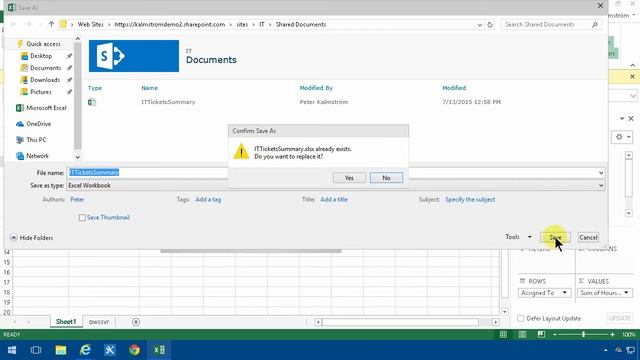640x360 pixels.
Task: Click Add a title link
Action: pos(334,200)
